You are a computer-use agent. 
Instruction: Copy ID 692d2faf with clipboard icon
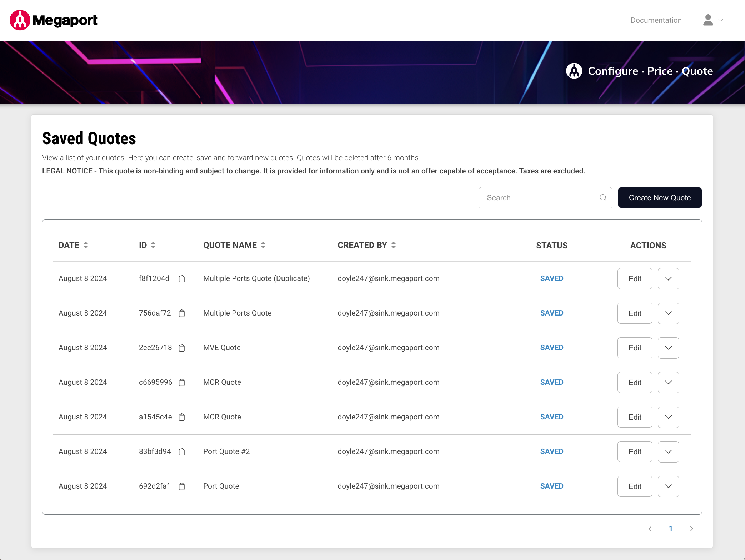pyautogui.click(x=182, y=486)
